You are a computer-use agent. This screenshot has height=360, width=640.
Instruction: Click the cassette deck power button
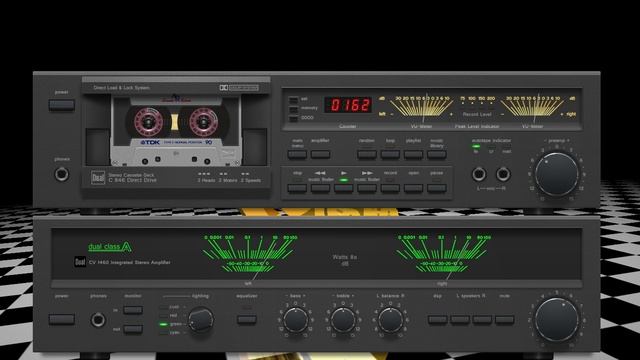tap(62, 105)
